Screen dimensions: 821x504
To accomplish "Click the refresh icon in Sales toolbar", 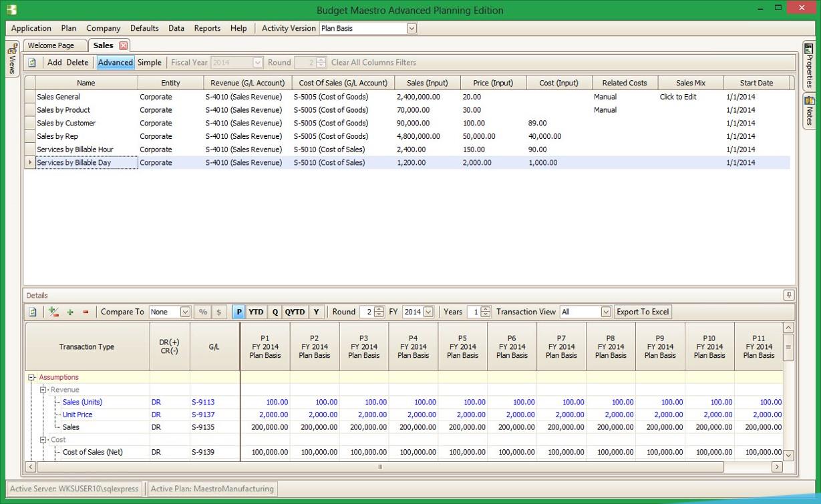I will (x=32, y=63).
